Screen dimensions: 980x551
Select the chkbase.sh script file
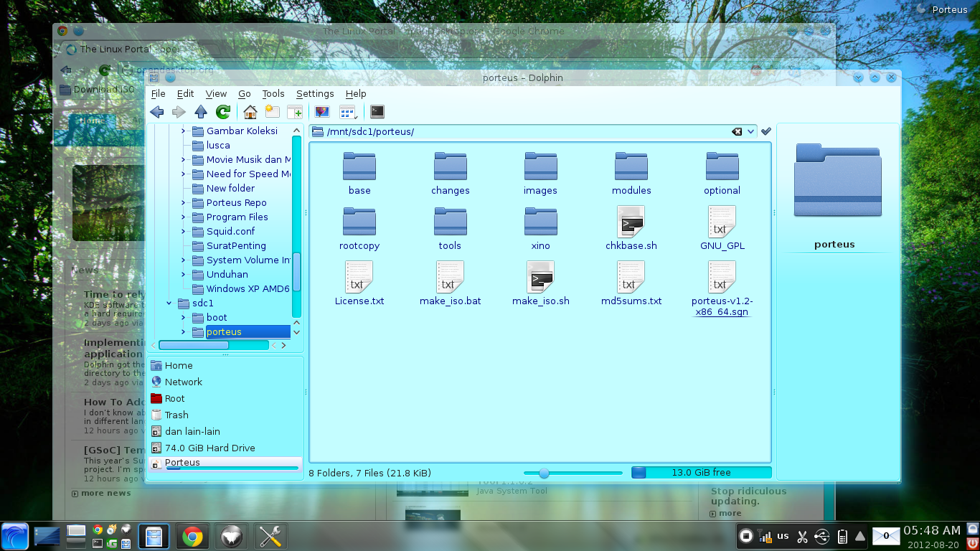[631, 229]
